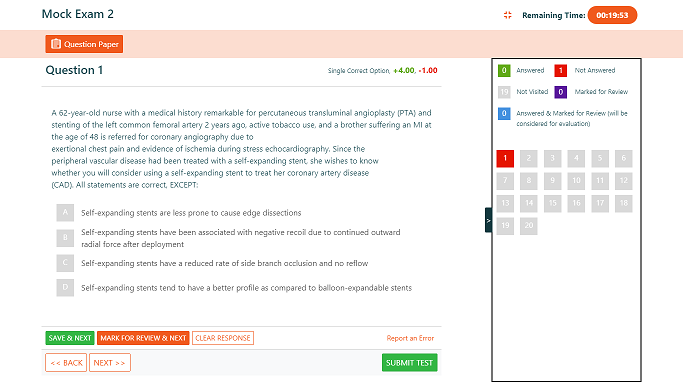Select option B about negative recoil

click(x=65, y=238)
